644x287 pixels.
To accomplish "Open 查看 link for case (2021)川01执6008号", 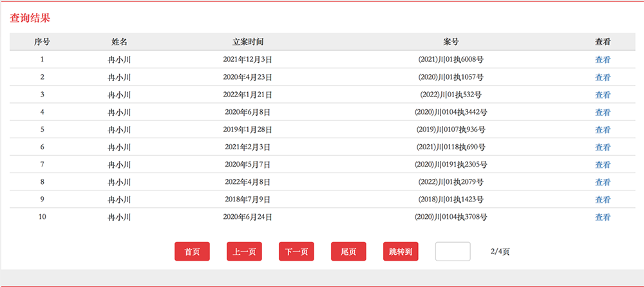I will (603, 60).
